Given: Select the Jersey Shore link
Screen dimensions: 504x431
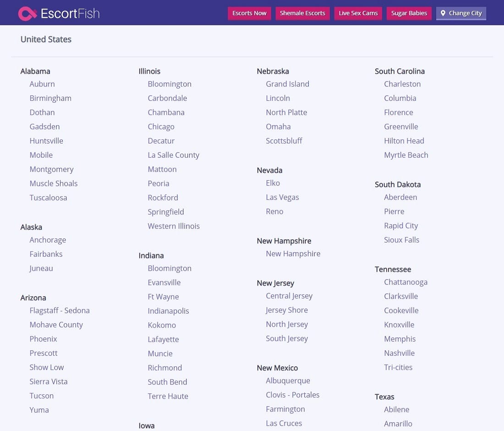Looking at the screenshot, I should click(286, 310).
